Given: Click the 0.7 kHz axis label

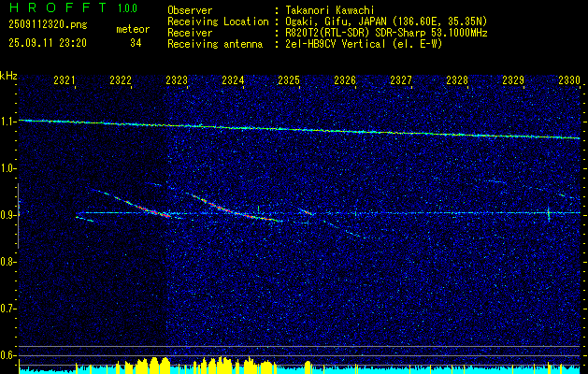Looking at the screenshot, I should point(7,309).
